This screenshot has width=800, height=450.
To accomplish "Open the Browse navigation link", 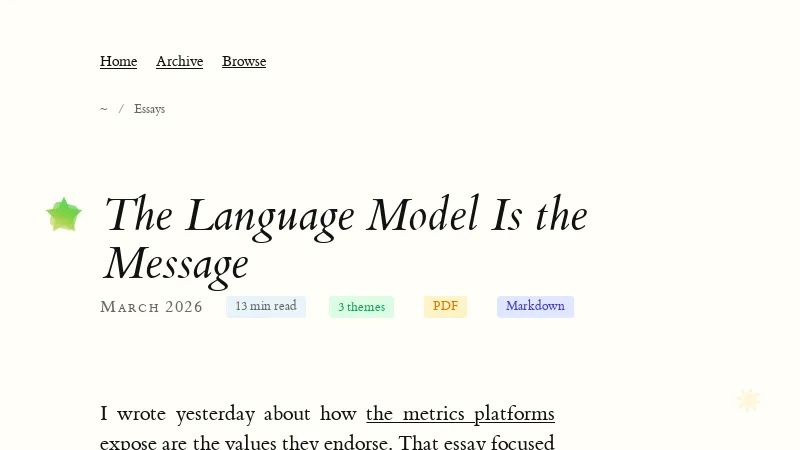I will coord(244,62).
